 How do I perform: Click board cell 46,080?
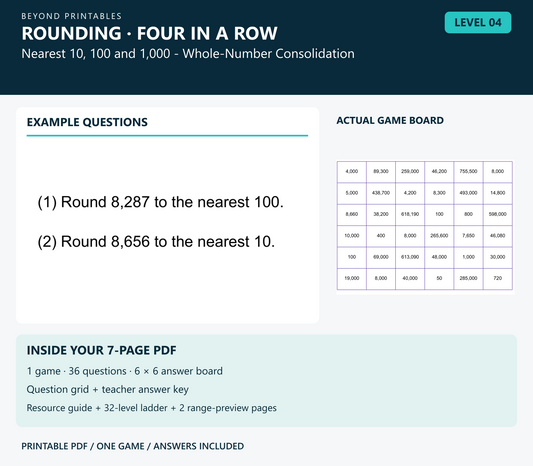pos(498,236)
